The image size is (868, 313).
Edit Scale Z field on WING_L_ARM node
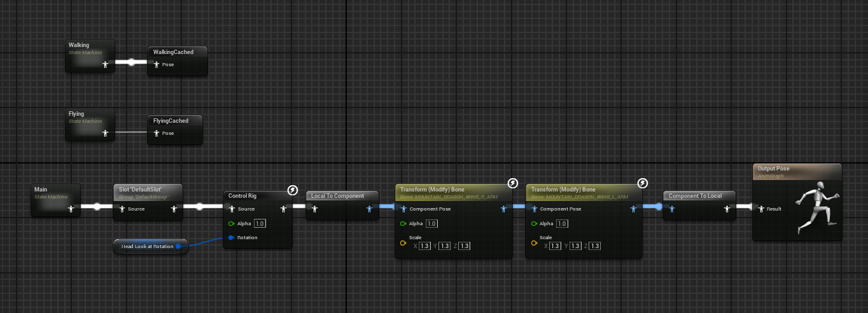coord(594,246)
